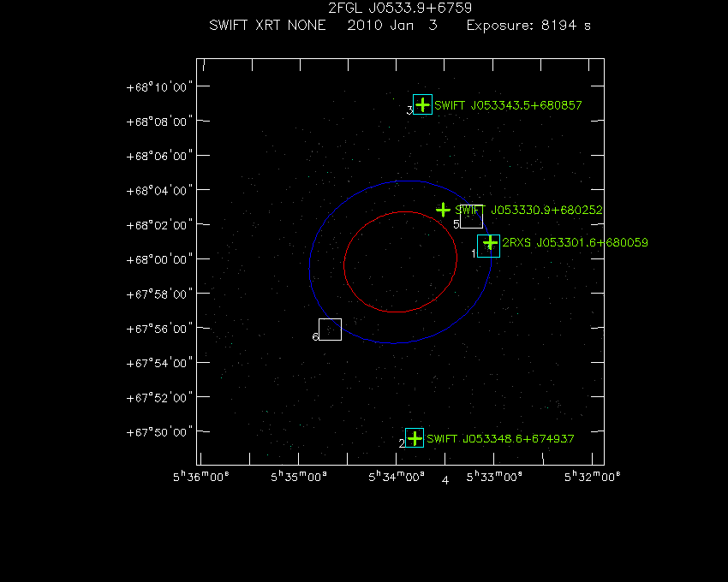
Task: Click declination label +68°00'00"
Action: pyautogui.click(x=159, y=259)
